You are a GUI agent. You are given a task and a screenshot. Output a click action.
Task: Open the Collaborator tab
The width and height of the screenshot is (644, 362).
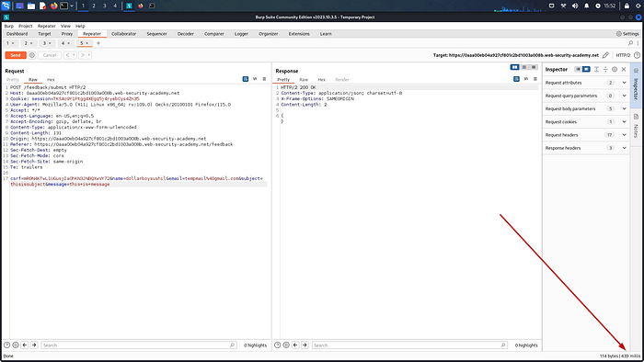tap(123, 34)
